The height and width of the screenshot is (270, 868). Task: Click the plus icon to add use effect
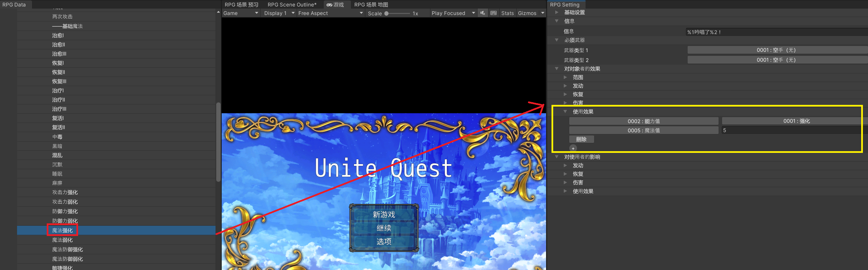573,148
